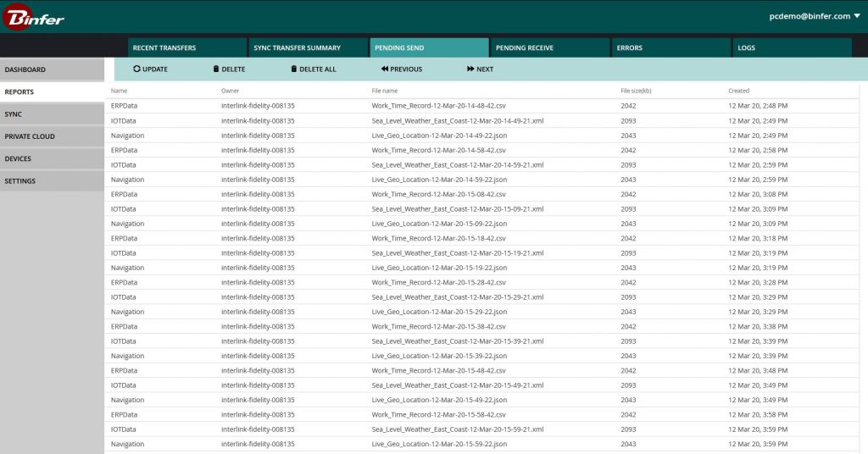Click the Update refresh icon
This screenshot has width=868, height=454.
click(136, 69)
